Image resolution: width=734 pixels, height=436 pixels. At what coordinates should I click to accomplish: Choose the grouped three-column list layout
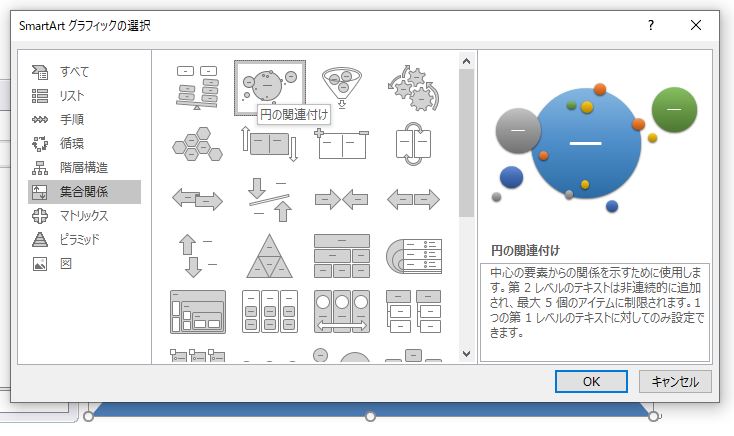point(270,312)
